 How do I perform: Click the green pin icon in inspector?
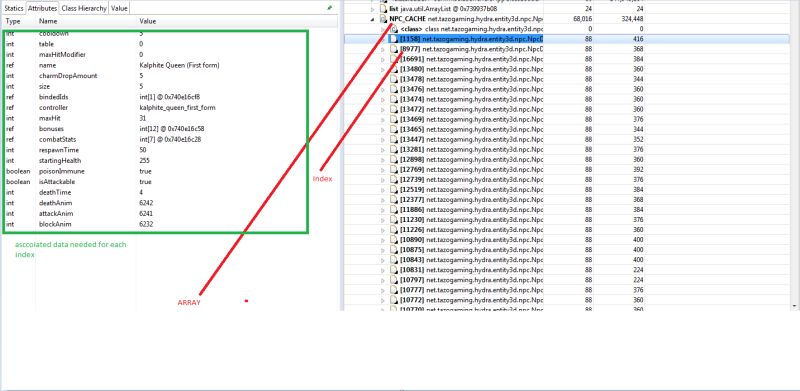[330, 8]
